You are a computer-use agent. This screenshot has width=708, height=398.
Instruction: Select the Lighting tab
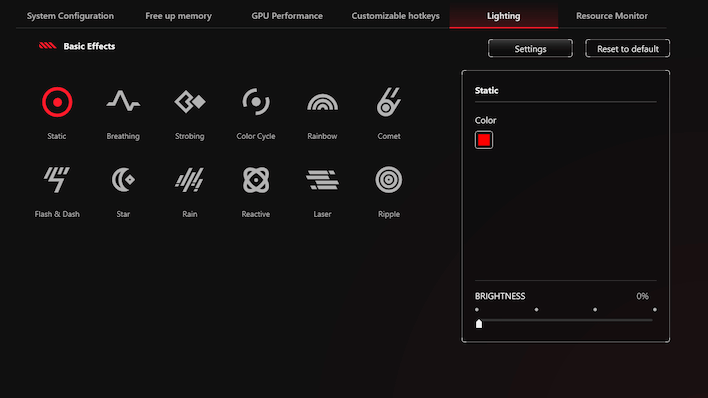point(503,16)
